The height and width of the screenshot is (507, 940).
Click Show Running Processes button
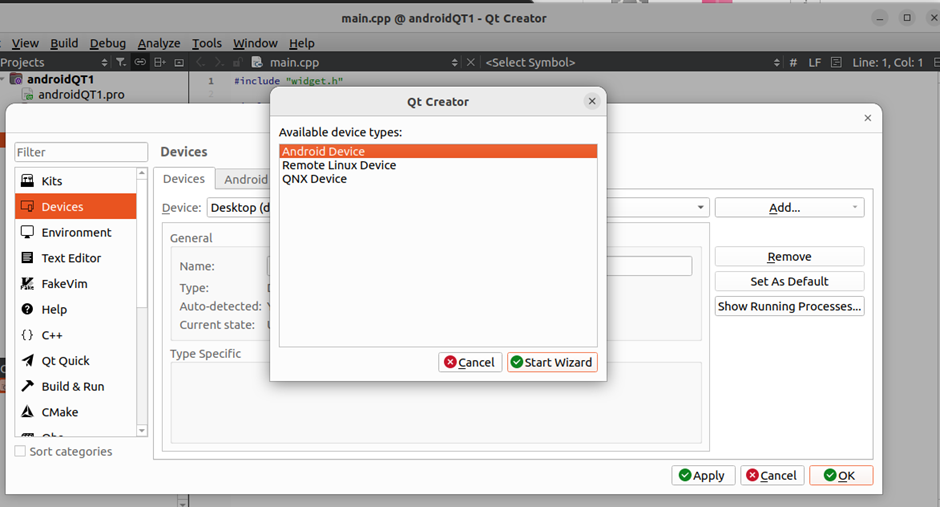(790, 306)
